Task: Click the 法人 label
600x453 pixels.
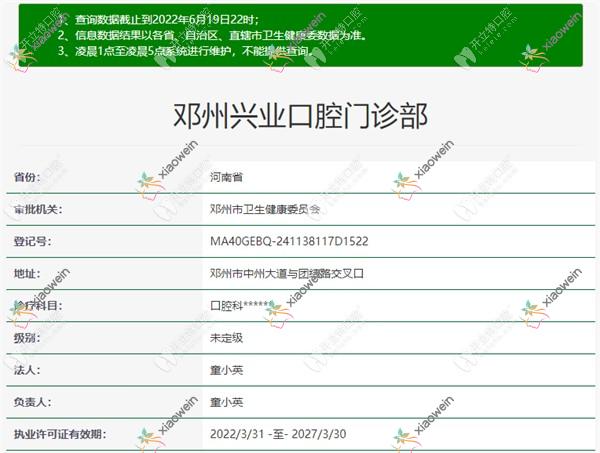Action: coord(27,370)
